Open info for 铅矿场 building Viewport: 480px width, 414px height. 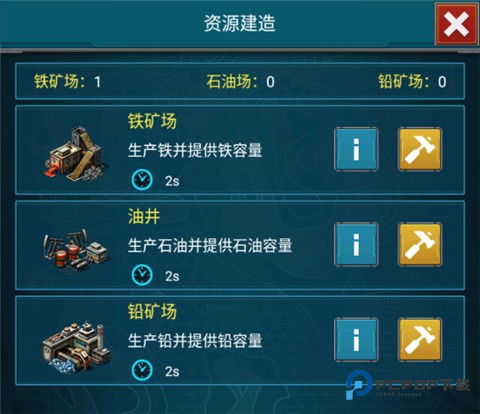356,340
